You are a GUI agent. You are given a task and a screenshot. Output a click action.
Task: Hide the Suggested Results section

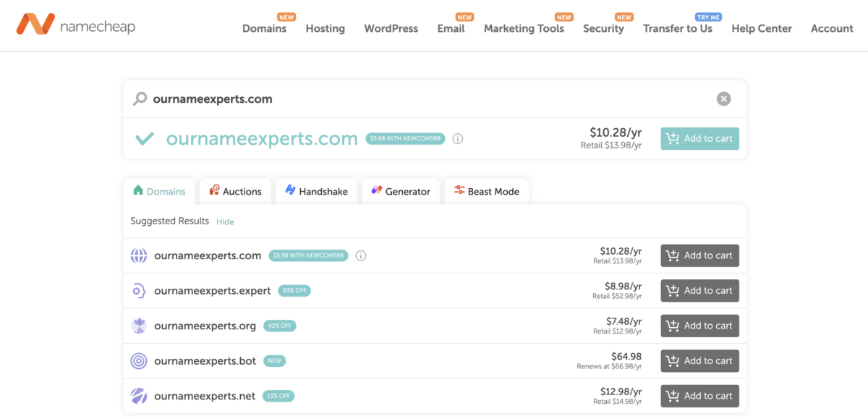point(225,221)
